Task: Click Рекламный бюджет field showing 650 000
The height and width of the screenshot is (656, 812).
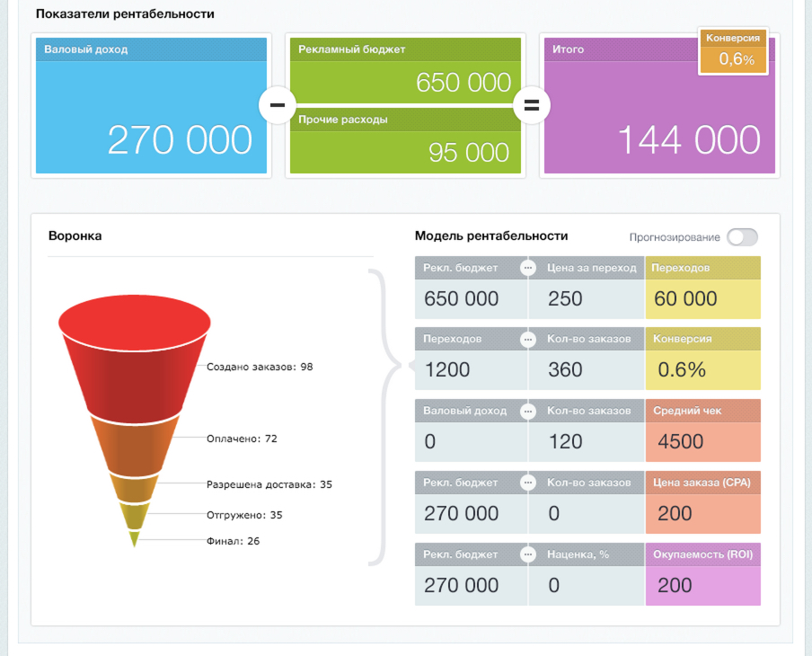Action: tap(404, 83)
